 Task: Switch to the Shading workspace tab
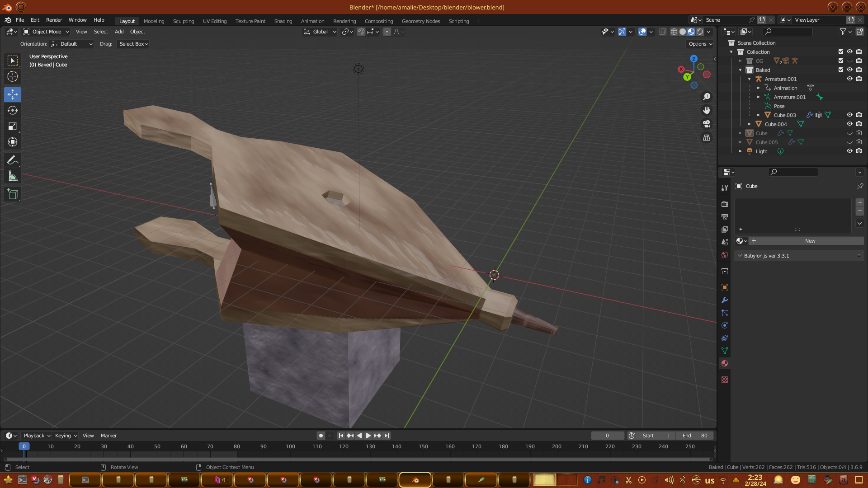point(283,21)
